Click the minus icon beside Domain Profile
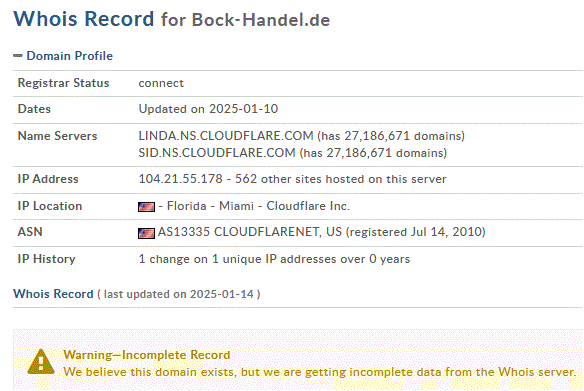Image resolution: width=584 pixels, height=391 pixels. point(18,56)
